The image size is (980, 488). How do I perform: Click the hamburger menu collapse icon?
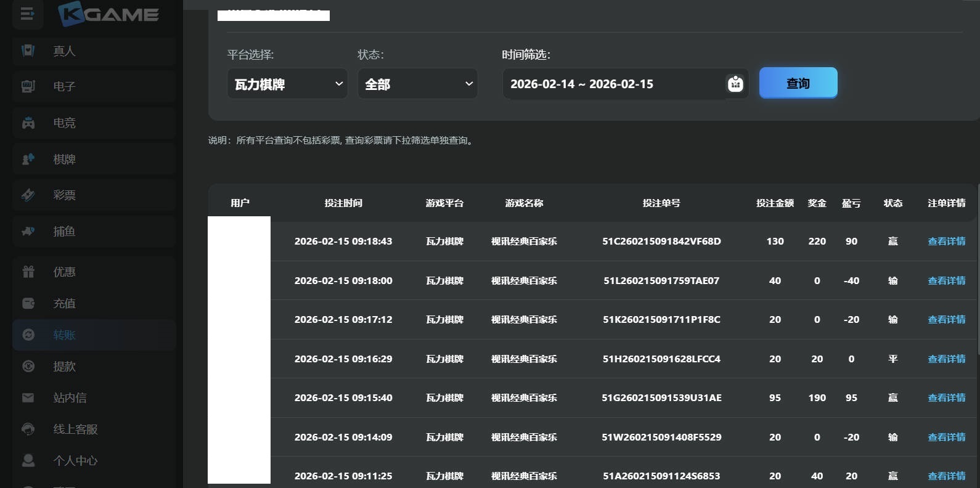click(x=27, y=14)
